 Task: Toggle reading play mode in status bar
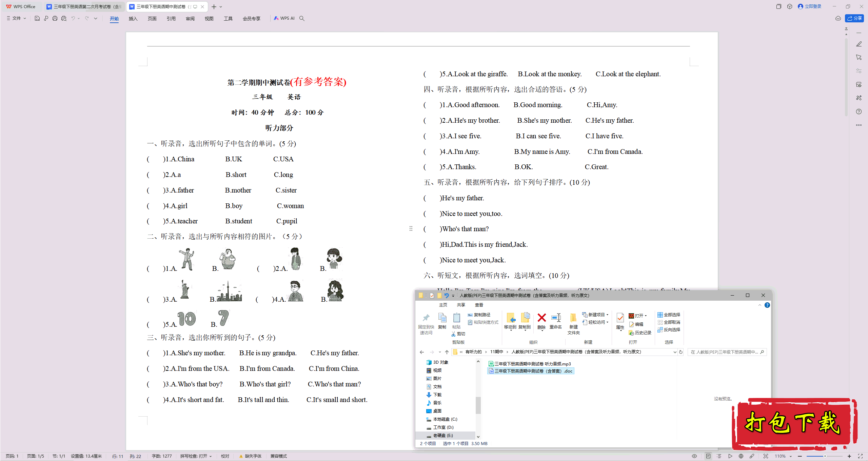[x=730, y=456]
